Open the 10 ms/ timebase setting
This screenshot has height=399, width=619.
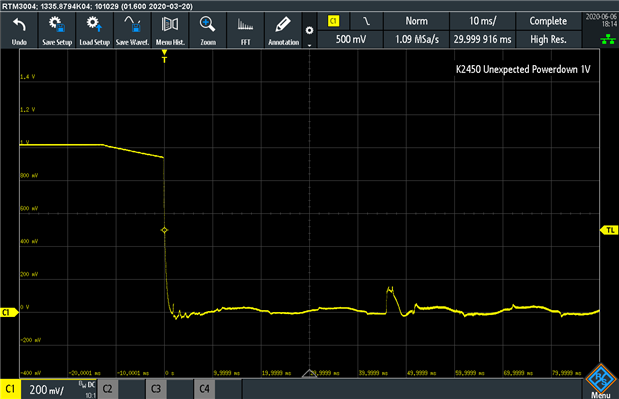(482, 21)
